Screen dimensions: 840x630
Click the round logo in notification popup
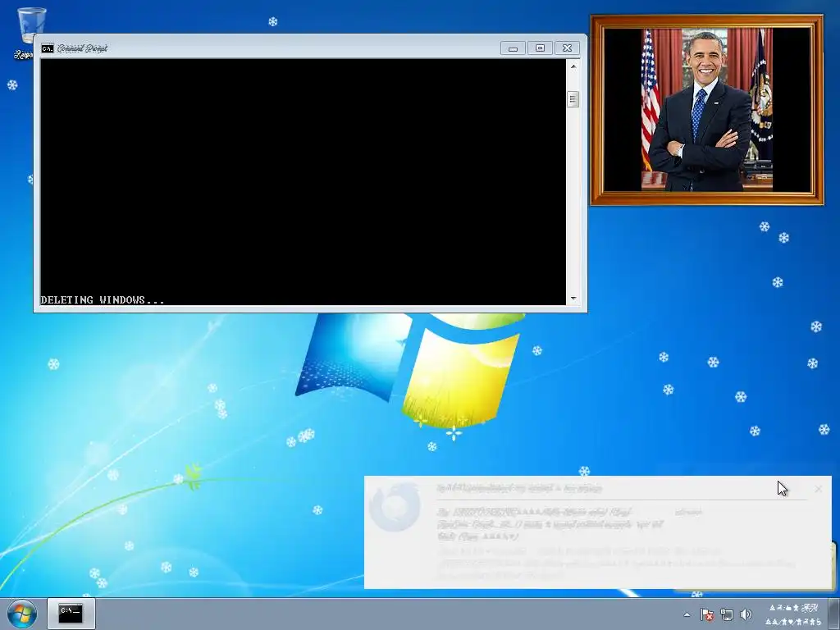395,507
